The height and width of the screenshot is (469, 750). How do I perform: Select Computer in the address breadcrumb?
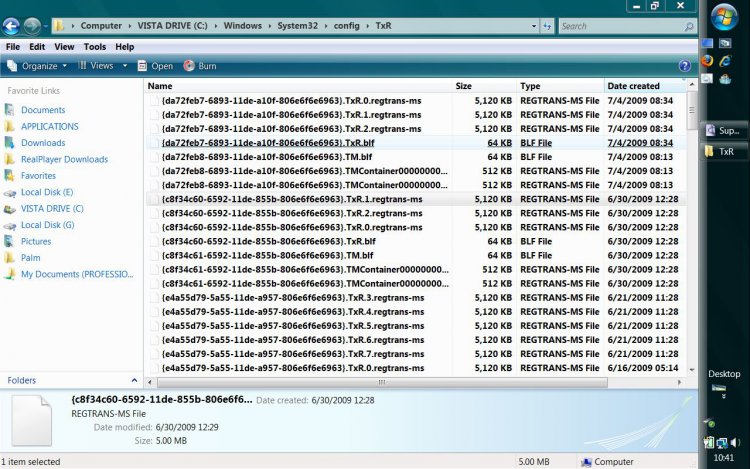click(101, 26)
